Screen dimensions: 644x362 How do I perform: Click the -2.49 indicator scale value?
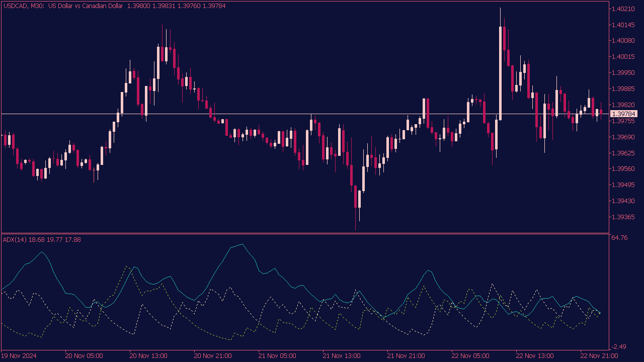[x=619, y=346]
